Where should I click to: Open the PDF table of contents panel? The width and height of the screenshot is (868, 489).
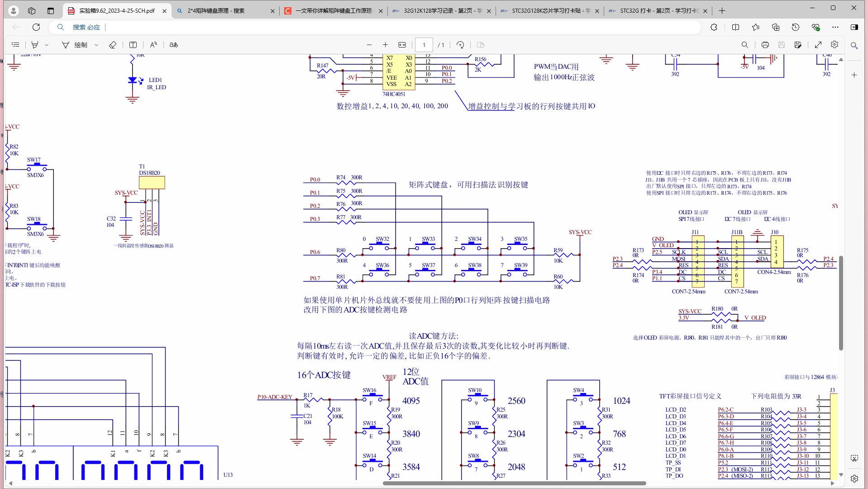(15, 45)
